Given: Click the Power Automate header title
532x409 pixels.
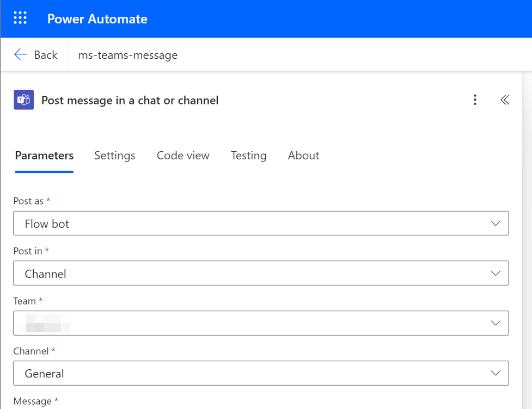Looking at the screenshot, I should coord(97,18).
